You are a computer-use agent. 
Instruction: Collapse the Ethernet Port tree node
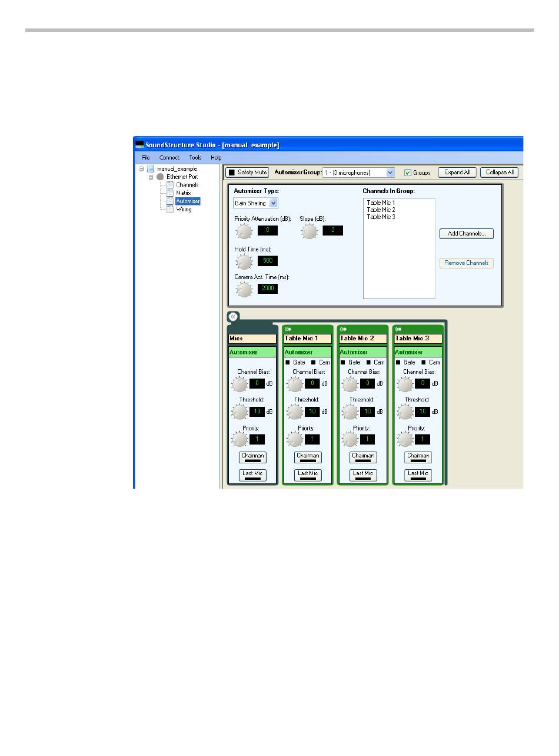151,177
